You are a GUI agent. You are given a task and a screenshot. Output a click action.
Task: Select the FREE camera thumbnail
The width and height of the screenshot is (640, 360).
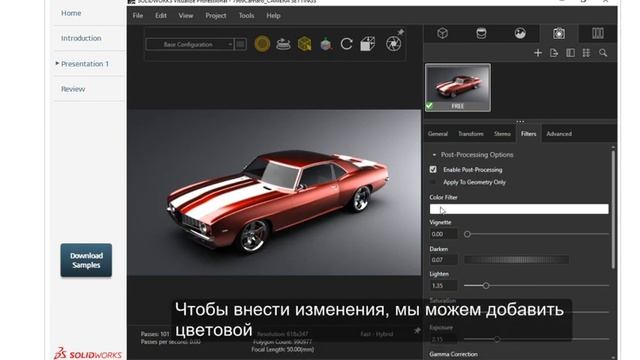(x=458, y=87)
